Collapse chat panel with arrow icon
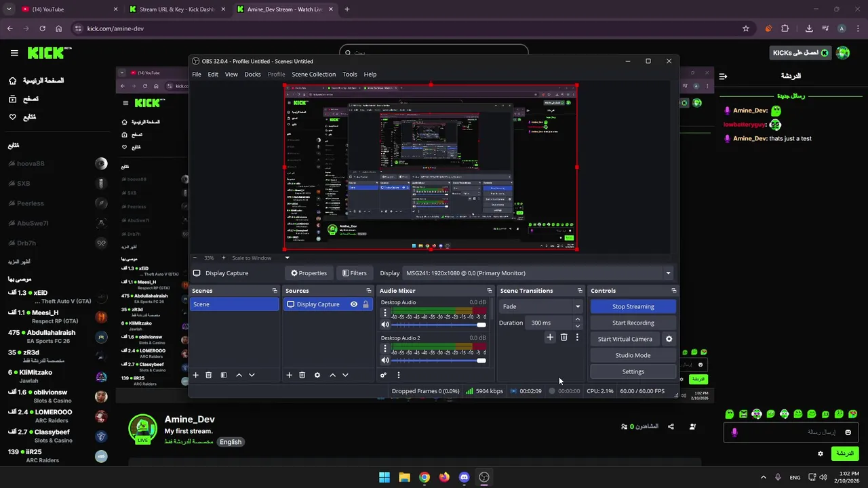 click(723, 76)
